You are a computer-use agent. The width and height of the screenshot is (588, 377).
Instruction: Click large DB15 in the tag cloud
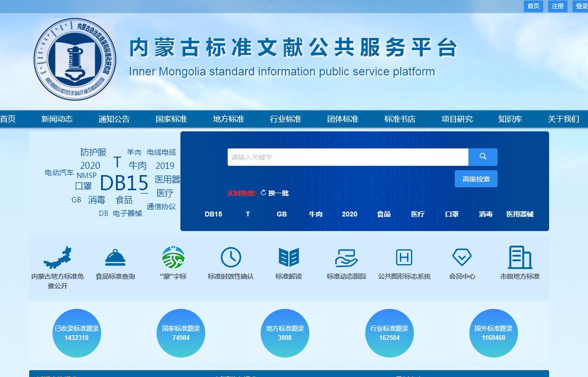(124, 183)
